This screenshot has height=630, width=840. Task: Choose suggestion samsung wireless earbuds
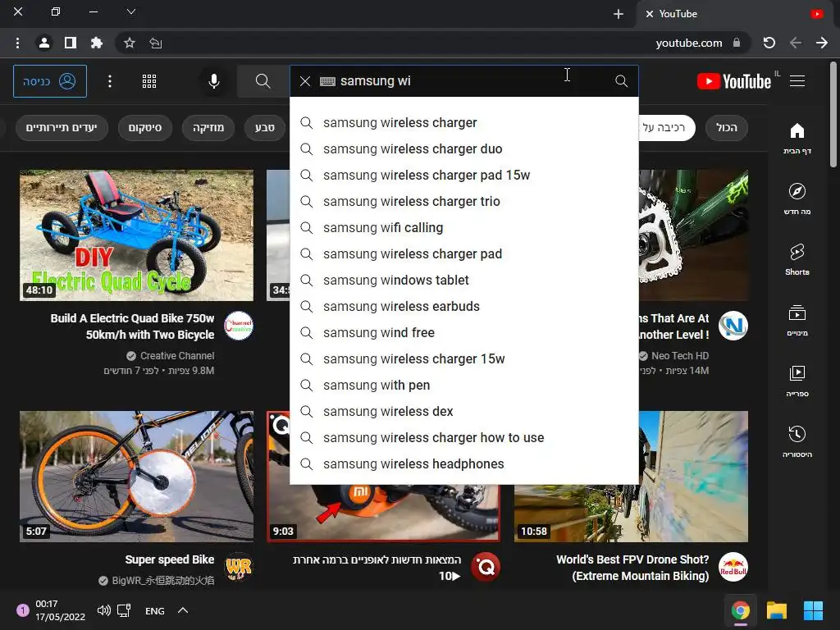point(464,307)
